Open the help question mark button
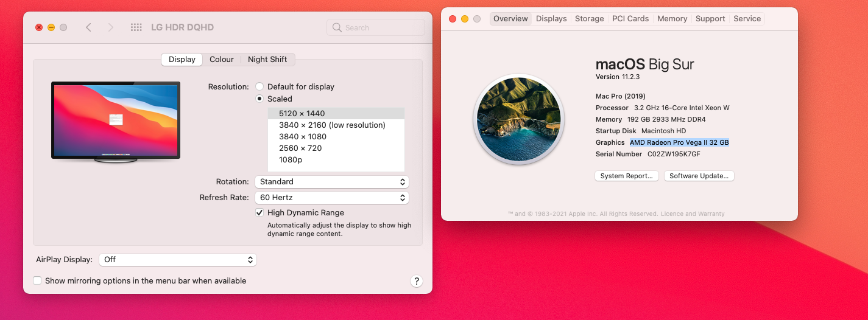This screenshot has height=320, width=868. 417,280
